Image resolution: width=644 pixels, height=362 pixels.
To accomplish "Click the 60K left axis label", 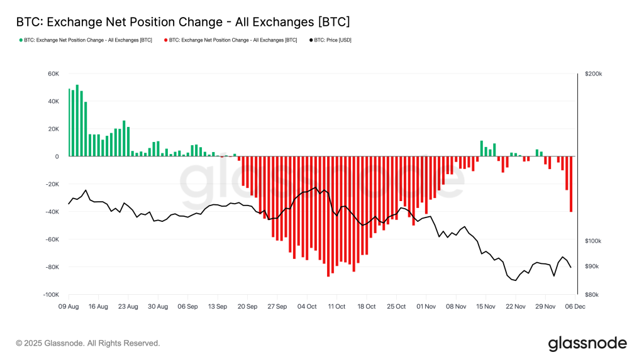I will point(53,74).
